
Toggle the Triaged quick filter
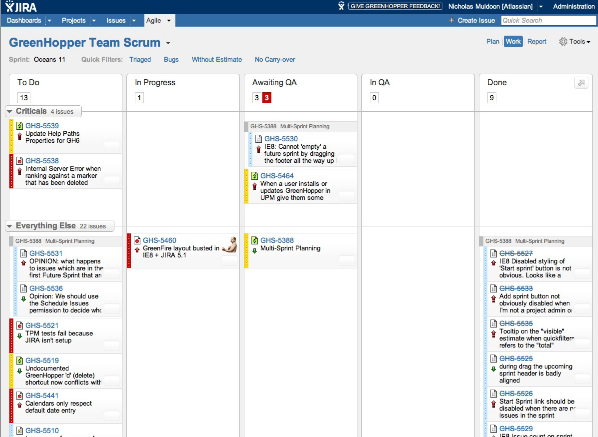(x=140, y=59)
